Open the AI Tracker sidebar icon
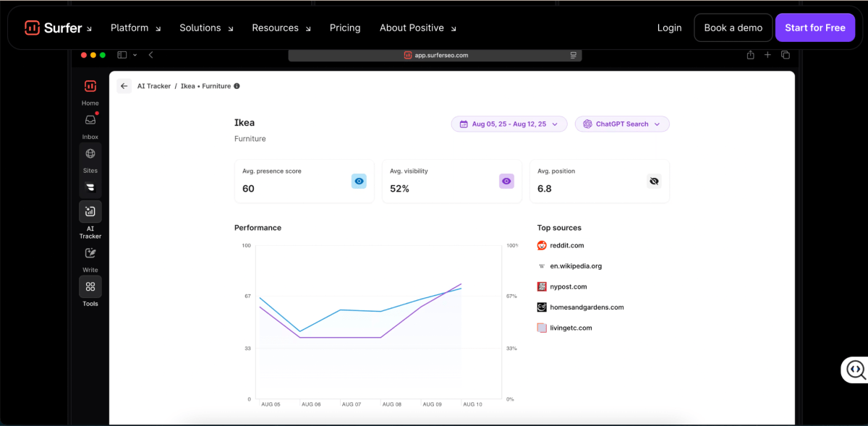Screen dimensions: 868x426 [90, 212]
